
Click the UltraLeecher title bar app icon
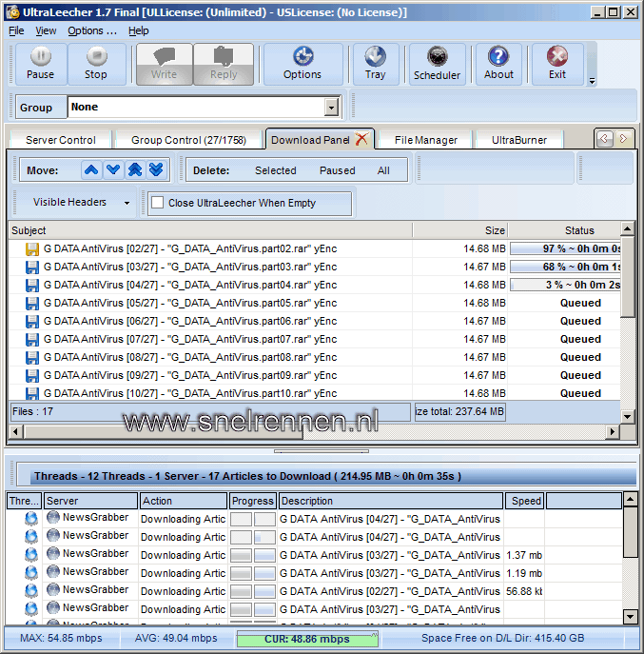coord(13,11)
